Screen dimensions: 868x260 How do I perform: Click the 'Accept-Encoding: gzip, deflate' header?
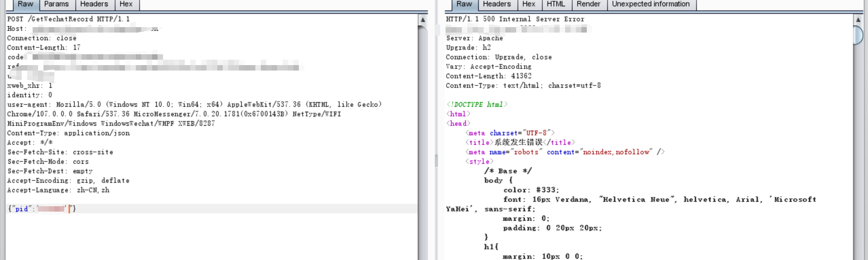pos(68,180)
